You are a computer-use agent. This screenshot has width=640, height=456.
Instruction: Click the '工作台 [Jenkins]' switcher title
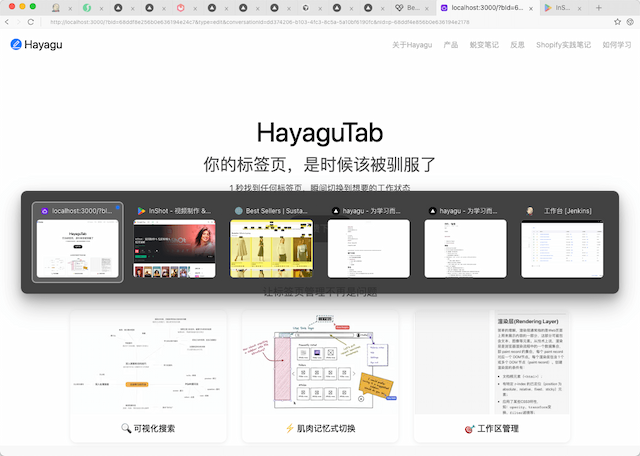click(x=567, y=211)
